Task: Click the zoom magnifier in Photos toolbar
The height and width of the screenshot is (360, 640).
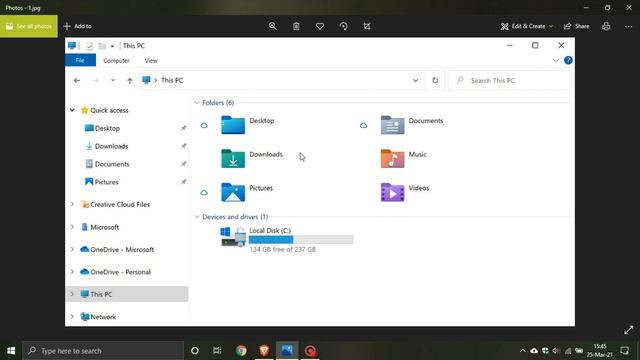Action: 273,26
